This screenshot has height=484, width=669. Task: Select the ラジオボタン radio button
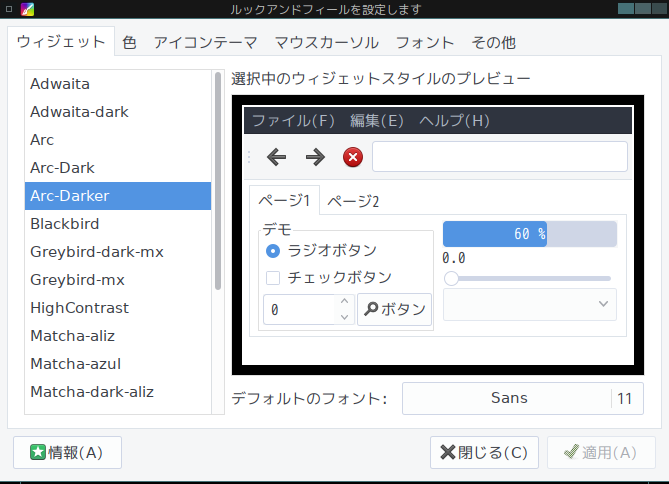(x=273, y=251)
